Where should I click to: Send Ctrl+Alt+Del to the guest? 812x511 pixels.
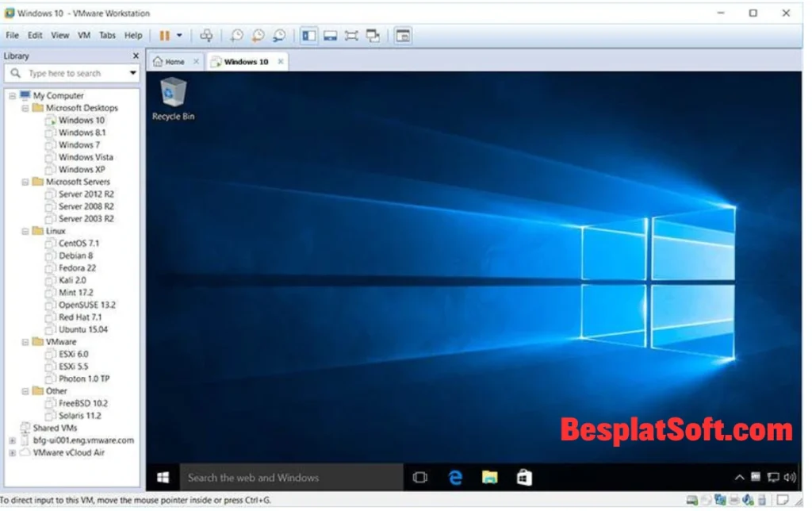click(206, 35)
